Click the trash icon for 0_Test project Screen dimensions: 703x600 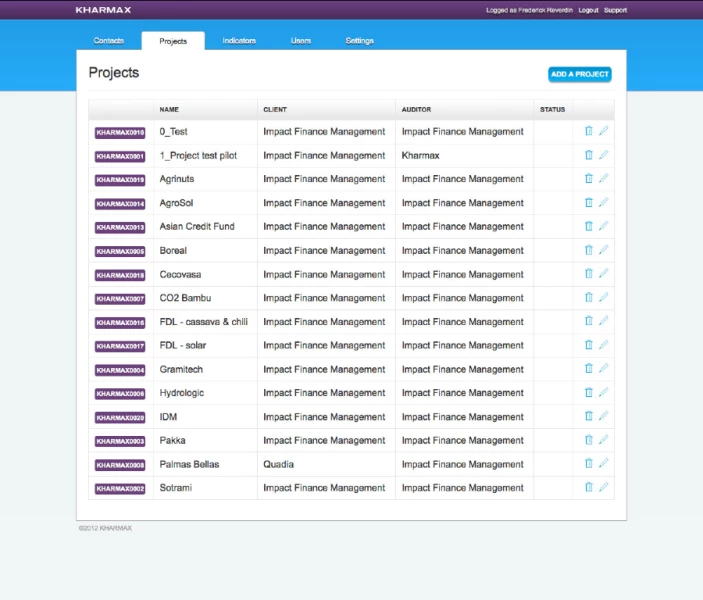588,131
